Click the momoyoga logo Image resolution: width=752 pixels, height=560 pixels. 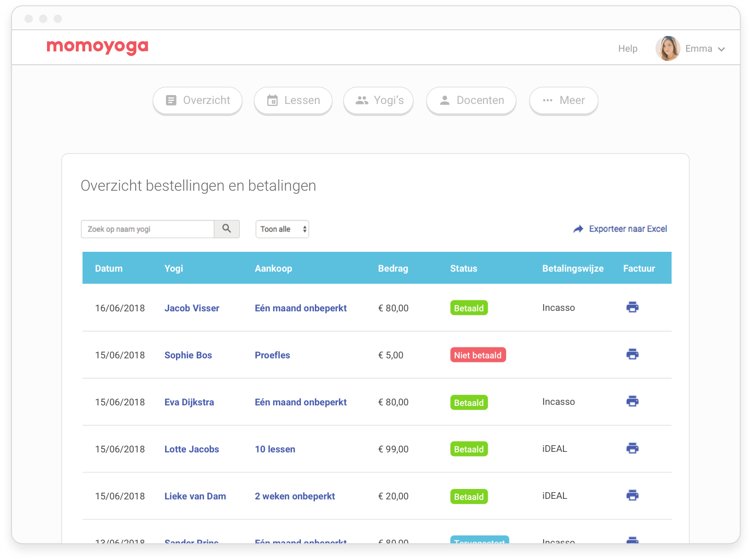[98, 47]
